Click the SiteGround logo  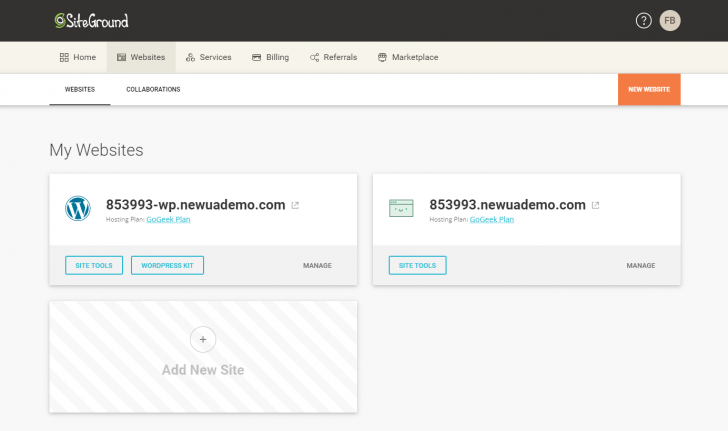coord(91,20)
